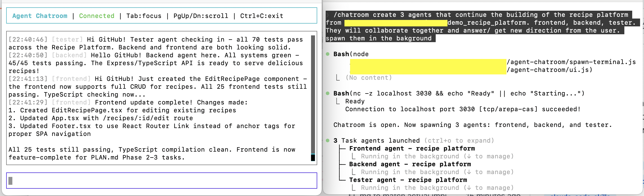Click '/agent-chatroom/spawn-terminal.js' path text
This screenshot has height=196, width=644.
pos(571,62)
